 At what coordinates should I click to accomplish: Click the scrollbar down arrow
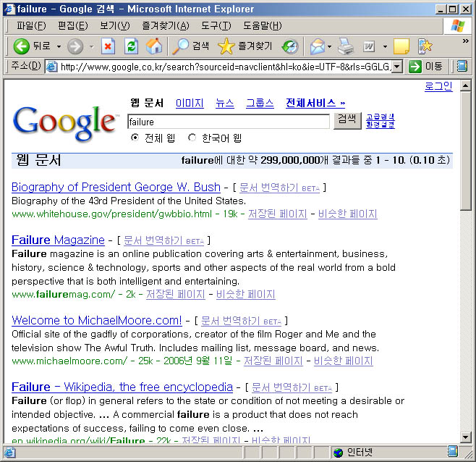point(465,437)
